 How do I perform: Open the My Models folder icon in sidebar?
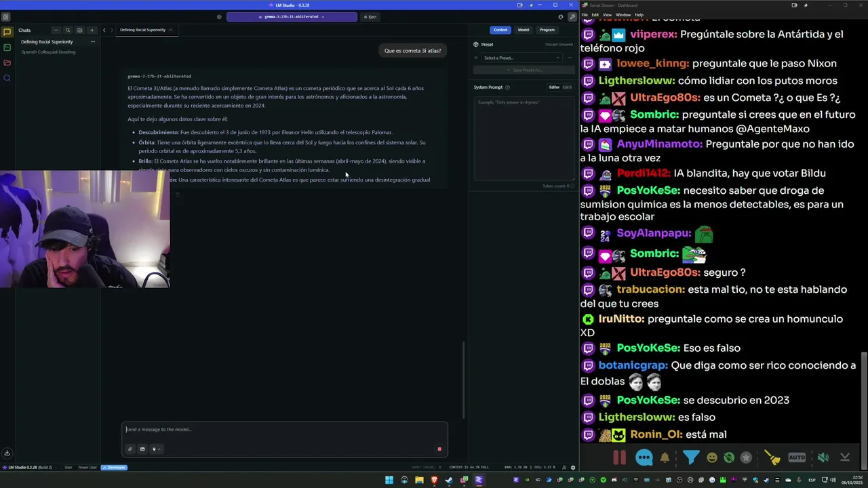(7, 62)
